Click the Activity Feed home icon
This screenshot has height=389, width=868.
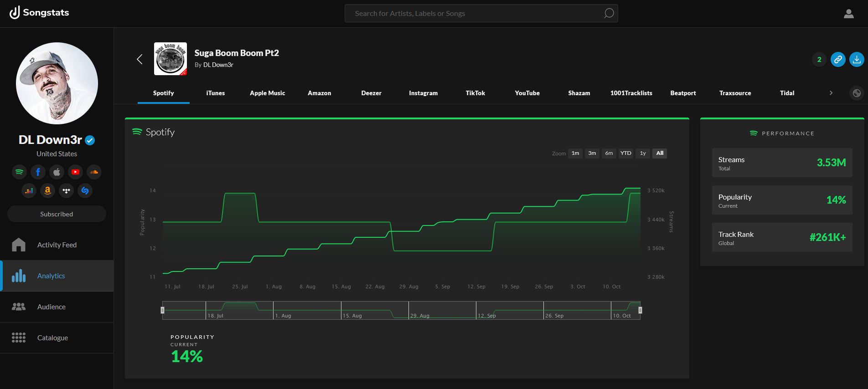[19, 245]
